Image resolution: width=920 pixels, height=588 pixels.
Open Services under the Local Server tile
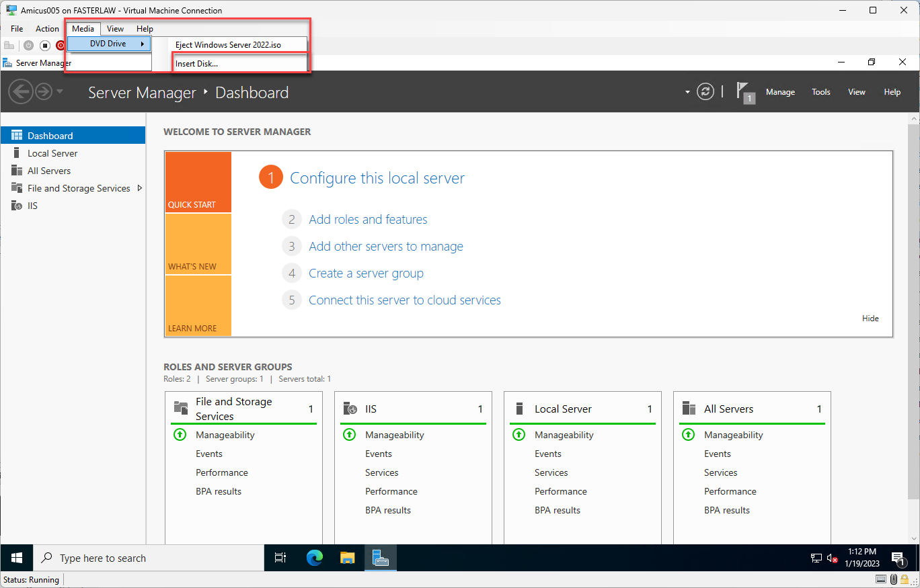pyautogui.click(x=551, y=472)
